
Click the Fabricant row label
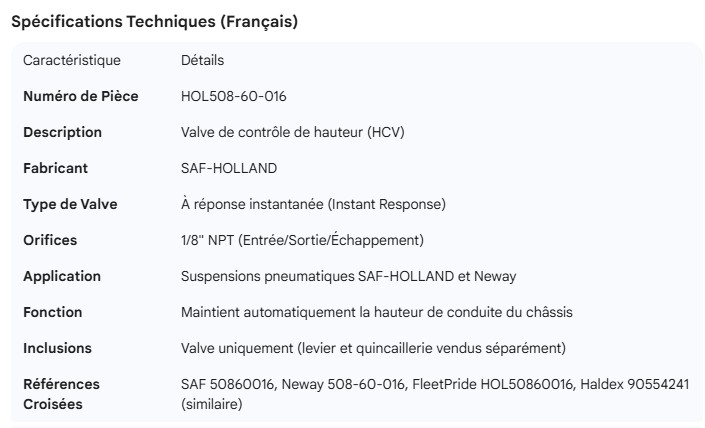click(56, 168)
